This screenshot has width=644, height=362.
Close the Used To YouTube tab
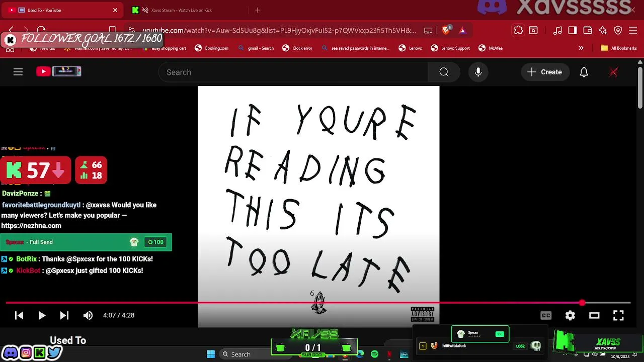[115, 10]
